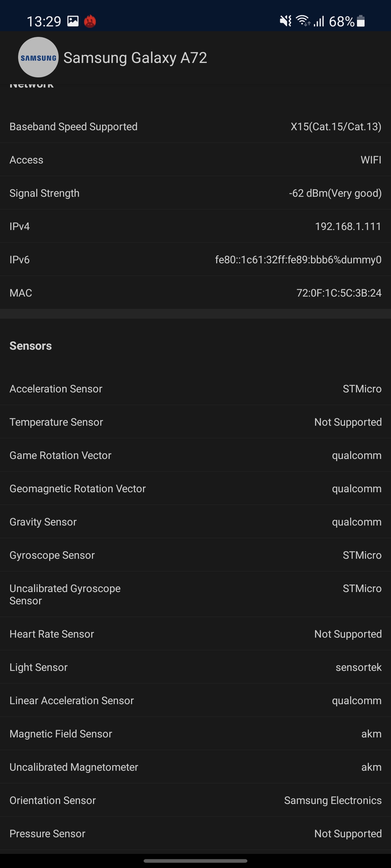Tap the cellular signal bars icon
The width and height of the screenshot is (391, 868).
(x=319, y=21)
